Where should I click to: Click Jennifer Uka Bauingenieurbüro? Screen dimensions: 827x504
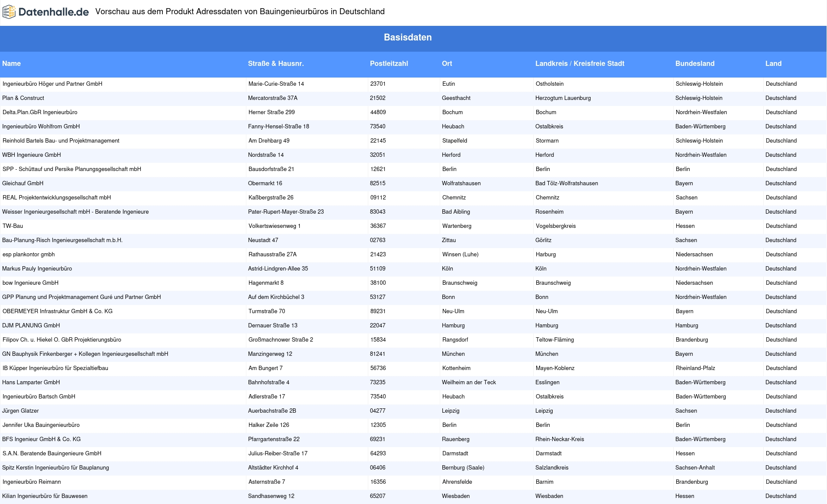point(41,425)
